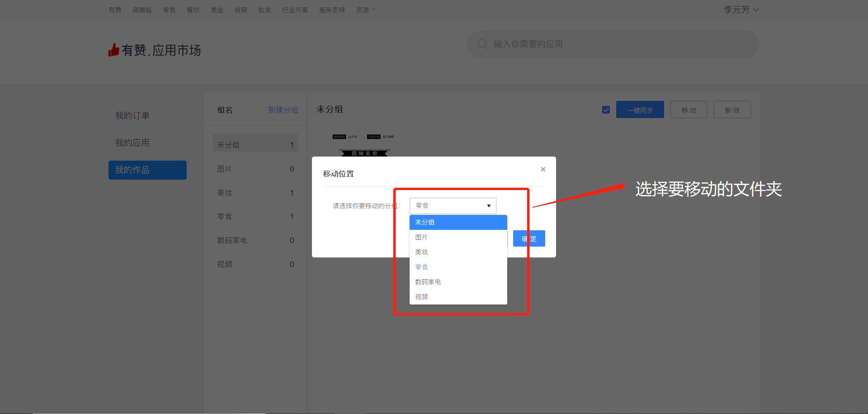Select 数码家电 in dropdown options
Image resolution: width=868 pixels, height=414 pixels.
[458, 282]
